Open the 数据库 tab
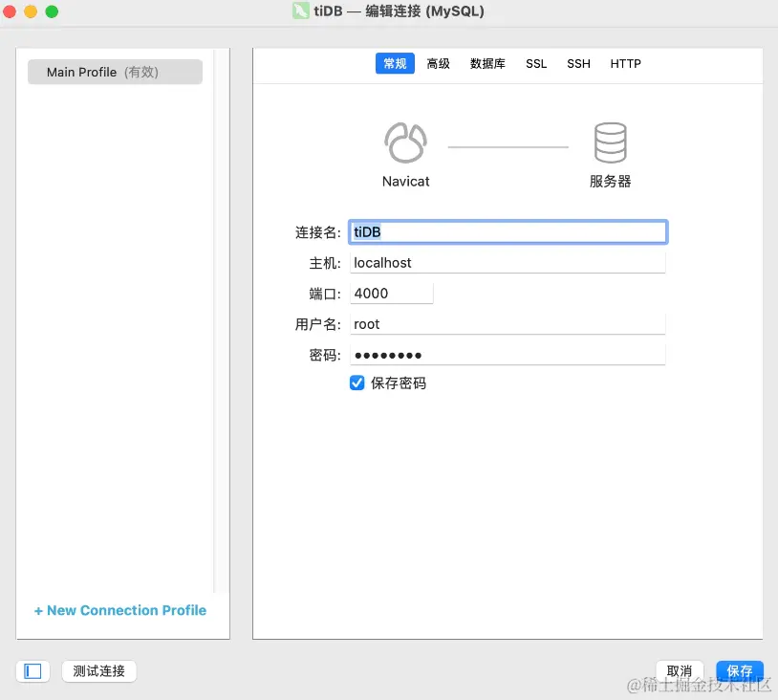778x700 pixels. pyautogui.click(x=487, y=63)
